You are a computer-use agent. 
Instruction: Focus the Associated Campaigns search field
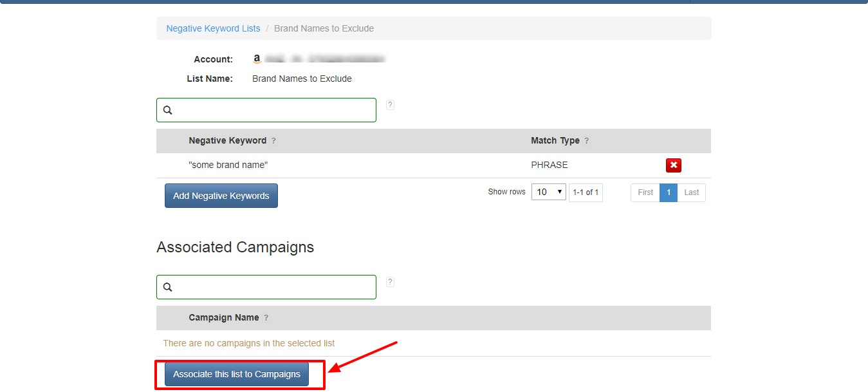[x=266, y=287]
